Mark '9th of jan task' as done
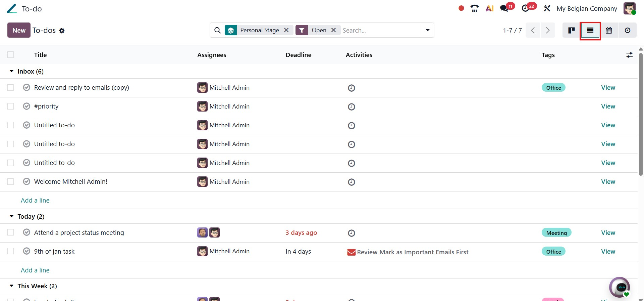Image resolution: width=644 pixels, height=301 pixels. (x=26, y=251)
